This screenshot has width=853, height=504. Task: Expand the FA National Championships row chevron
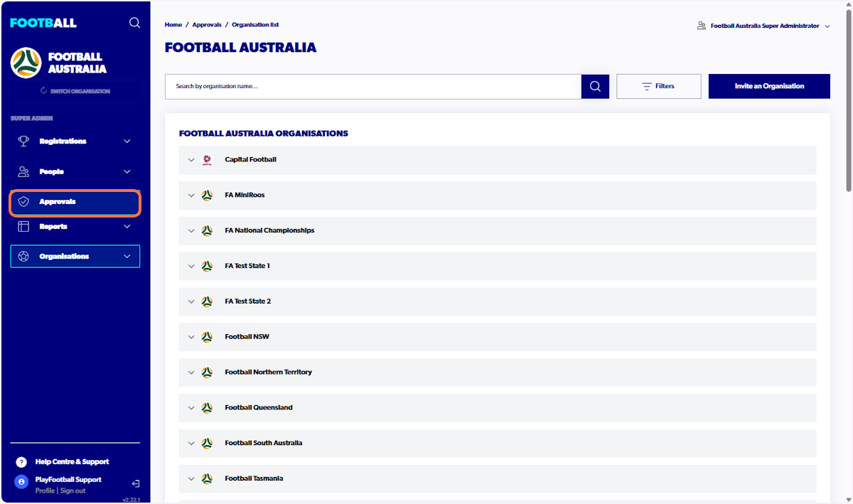(191, 231)
